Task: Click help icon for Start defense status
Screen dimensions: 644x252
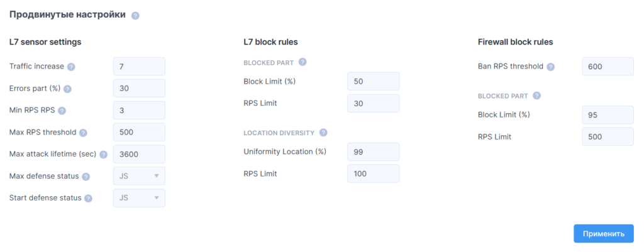Action: 88,198
